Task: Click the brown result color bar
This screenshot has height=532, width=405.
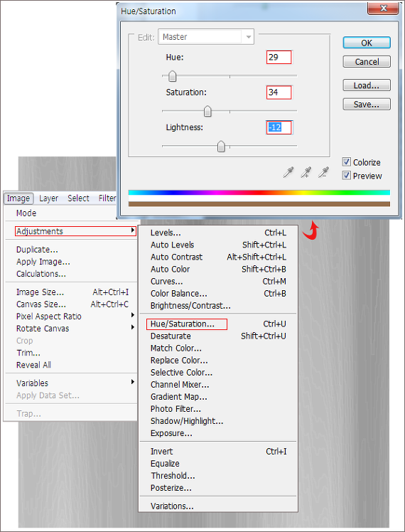Action: tap(259, 204)
